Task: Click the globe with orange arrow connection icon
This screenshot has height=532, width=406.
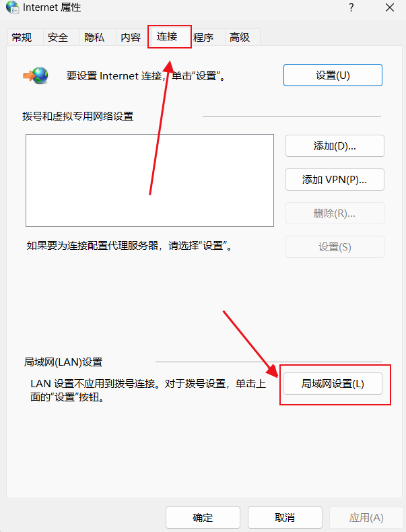Action: click(36, 75)
